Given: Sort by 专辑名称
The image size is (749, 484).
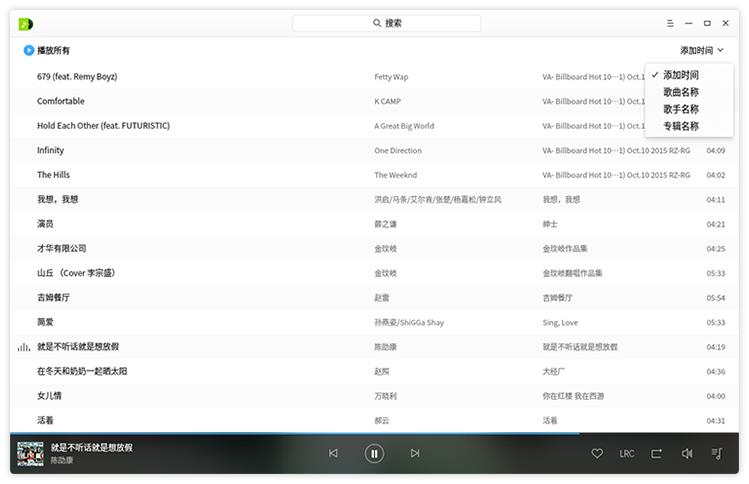Looking at the screenshot, I should coord(681,126).
